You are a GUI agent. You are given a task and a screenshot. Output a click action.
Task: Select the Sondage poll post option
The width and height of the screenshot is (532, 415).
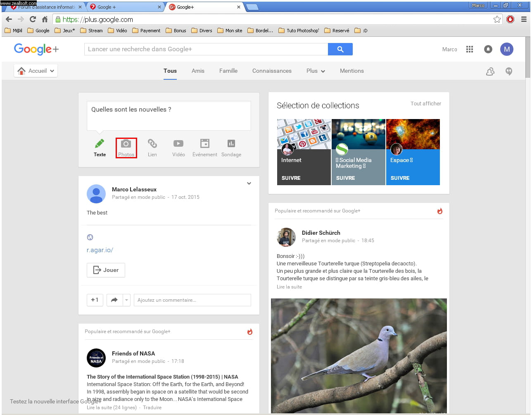pyautogui.click(x=231, y=148)
